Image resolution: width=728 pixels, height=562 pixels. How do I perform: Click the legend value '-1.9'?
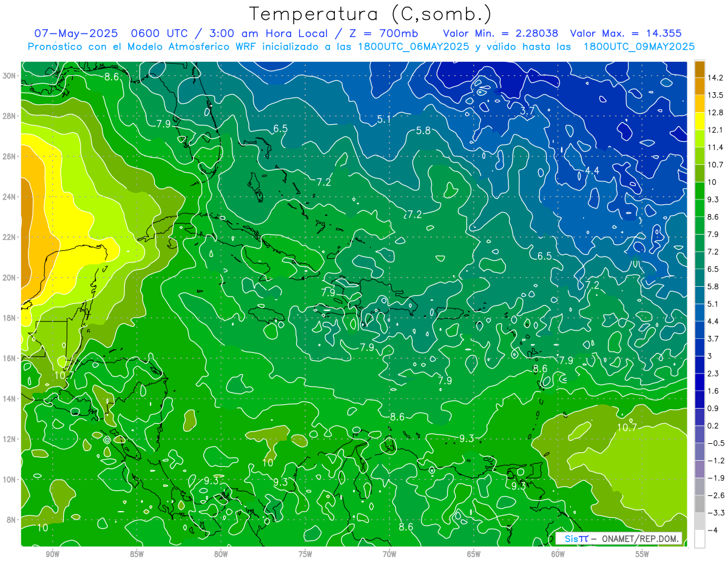click(716, 478)
